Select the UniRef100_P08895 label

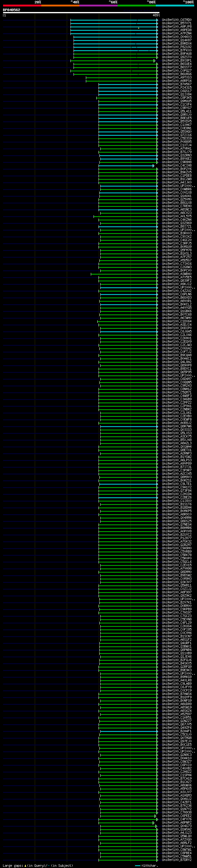click(176, 142)
